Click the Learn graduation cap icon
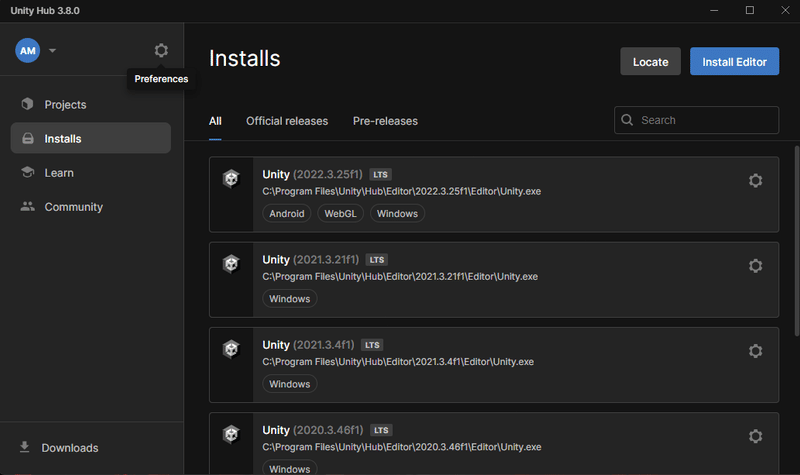Screen dimensions: 800x475 click(28, 172)
